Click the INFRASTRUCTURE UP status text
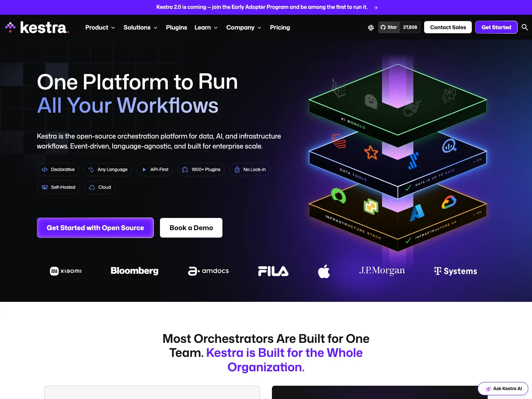This screenshot has height=399, width=532. click(436, 230)
